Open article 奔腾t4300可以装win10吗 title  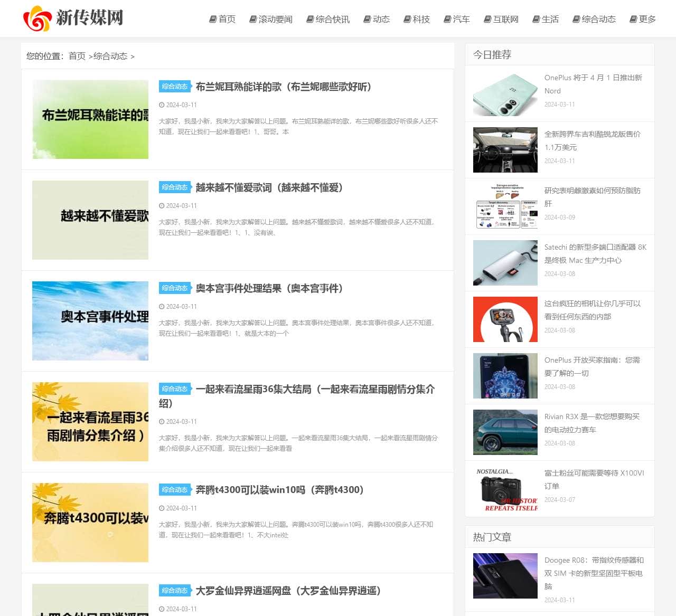pos(279,490)
